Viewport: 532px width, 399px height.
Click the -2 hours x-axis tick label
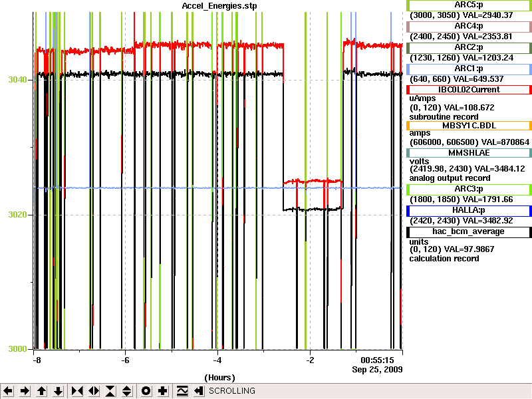(310, 360)
